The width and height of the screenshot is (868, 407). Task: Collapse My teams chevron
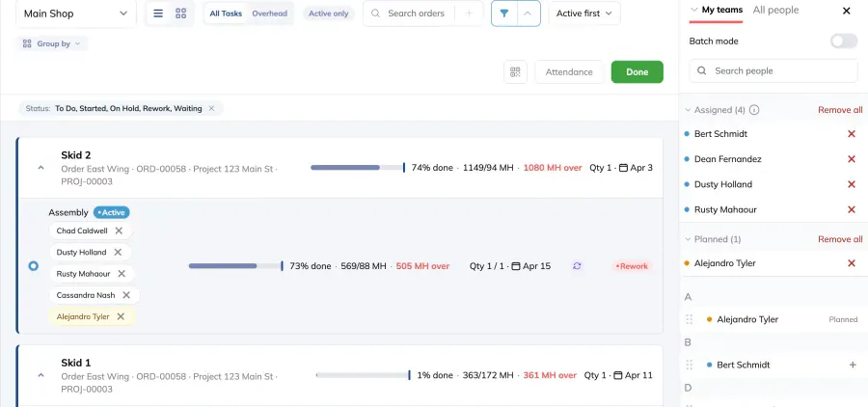[x=694, y=10]
